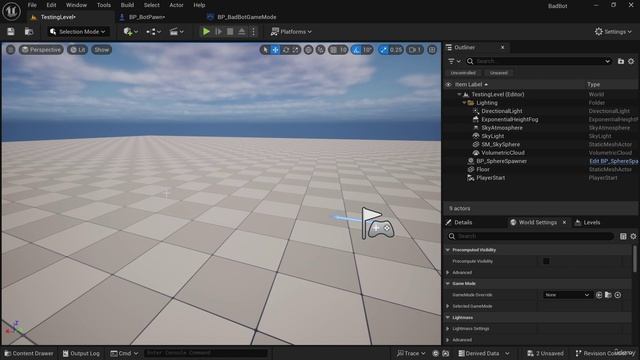Open the quick add actor menu
This screenshot has width=640, height=360.
[131, 31]
